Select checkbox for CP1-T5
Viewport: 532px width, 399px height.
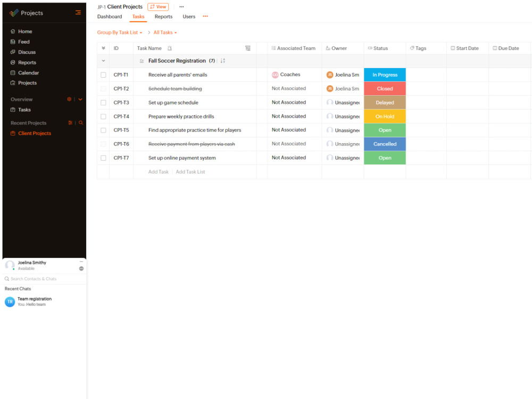pos(104,130)
